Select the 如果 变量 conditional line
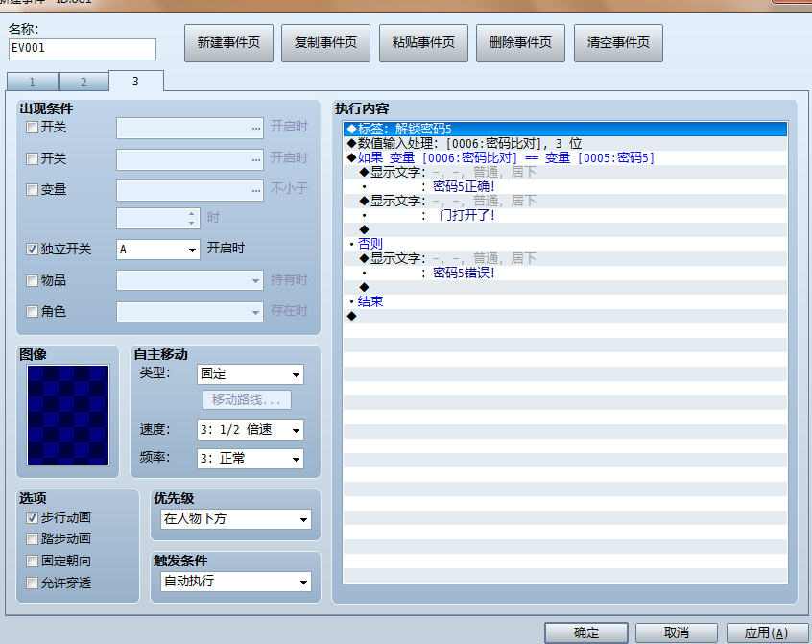Screen dimensions: 812x644 [565, 158]
